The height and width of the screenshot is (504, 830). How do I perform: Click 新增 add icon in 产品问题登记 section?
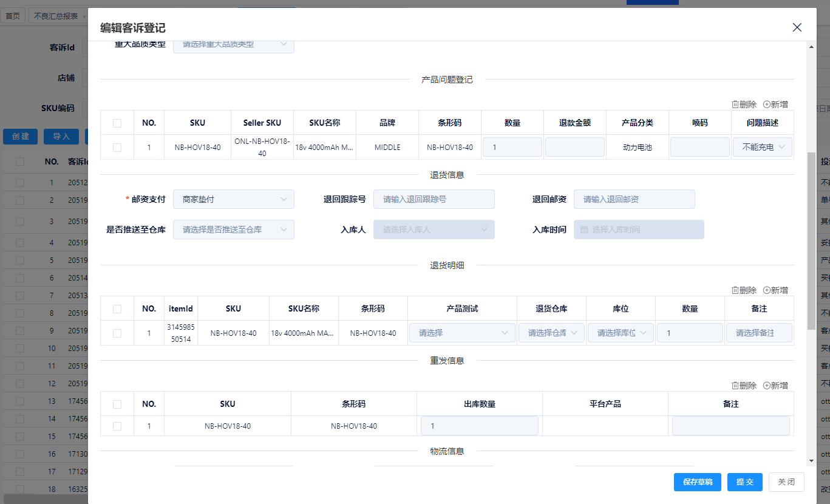[x=767, y=104]
